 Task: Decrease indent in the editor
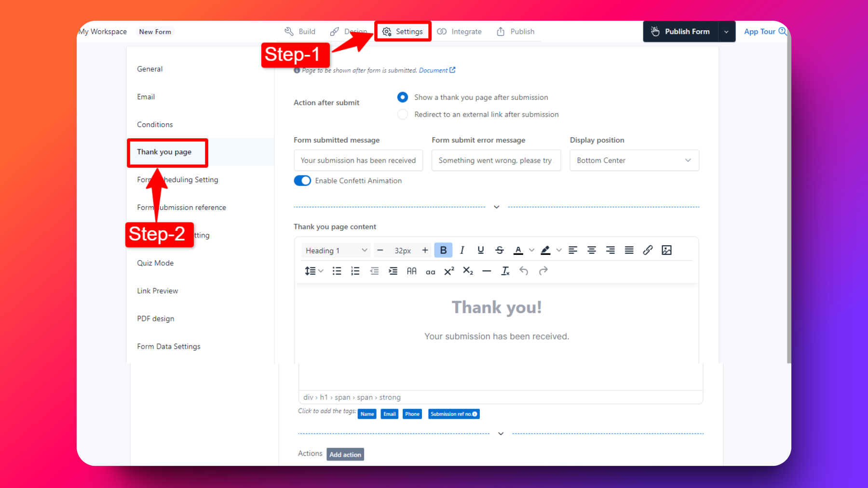[374, 271]
